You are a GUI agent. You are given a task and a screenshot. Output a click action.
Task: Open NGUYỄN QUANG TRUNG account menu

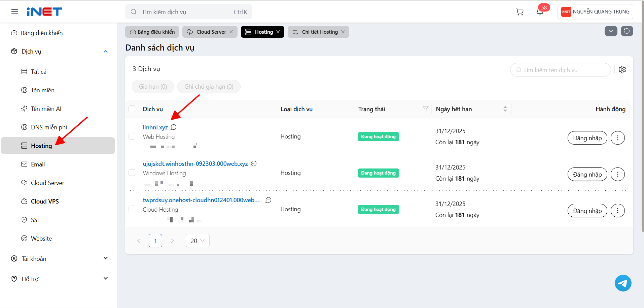pyautogui.click(x=595, y=11)
